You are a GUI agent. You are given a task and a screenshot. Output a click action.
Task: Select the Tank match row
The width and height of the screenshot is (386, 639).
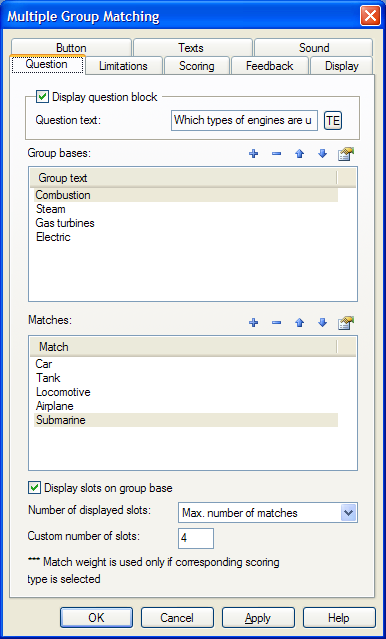point(186,378)
